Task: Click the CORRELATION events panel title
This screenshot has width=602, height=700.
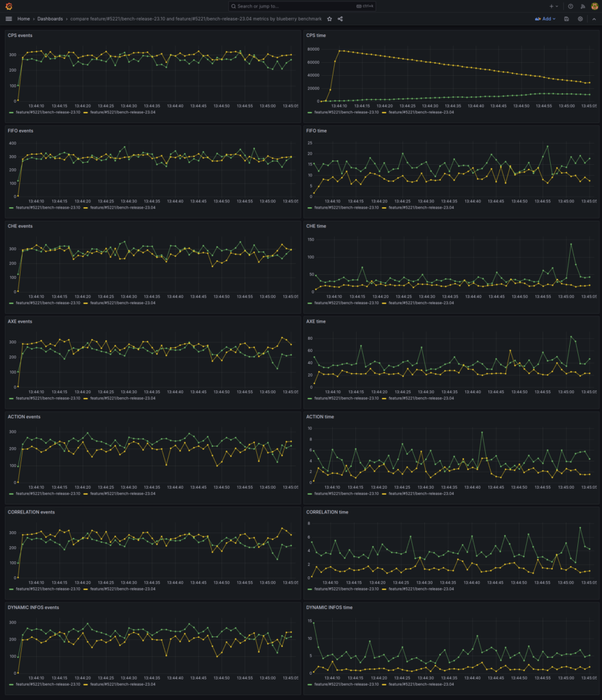Action: tap(31, 512)
